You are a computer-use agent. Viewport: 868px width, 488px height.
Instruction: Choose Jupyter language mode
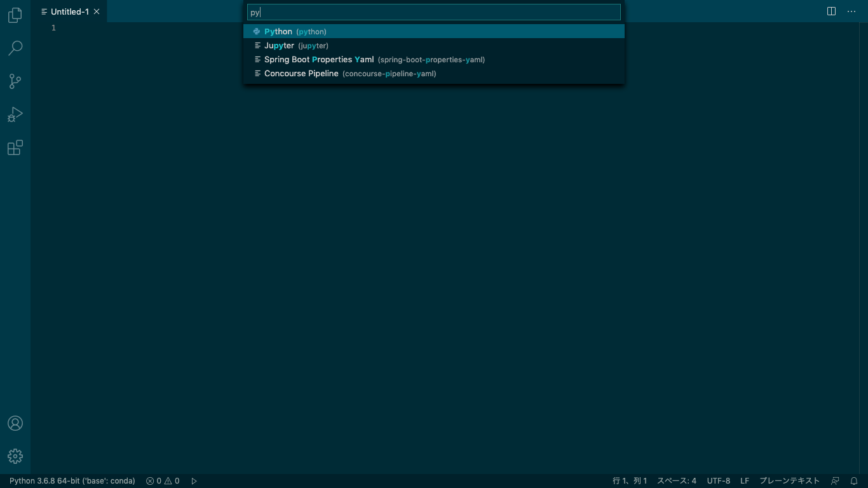[x=434, y=45]
